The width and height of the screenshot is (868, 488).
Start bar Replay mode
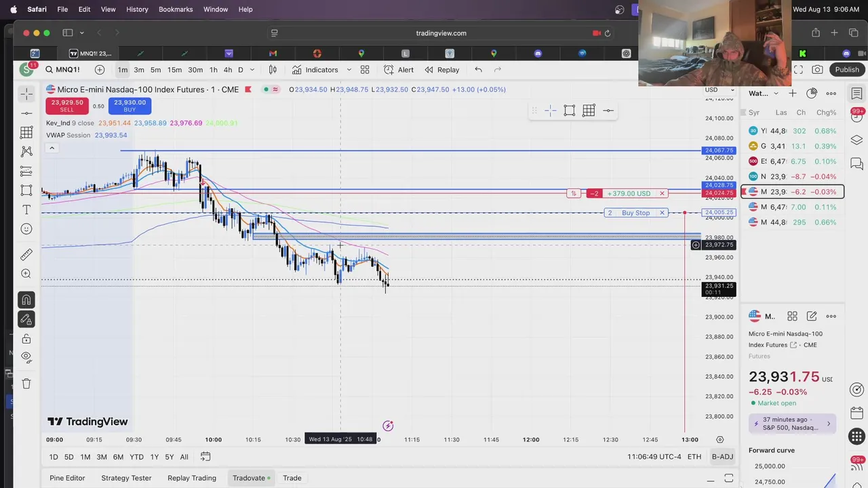pyautogui.click(x=441, y=69)
